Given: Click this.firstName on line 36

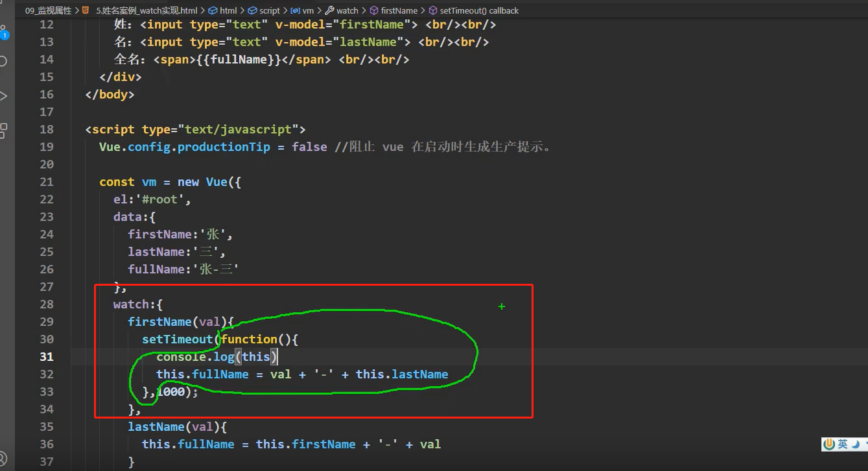Looking at the screenshot, I should tap(306, 444).
